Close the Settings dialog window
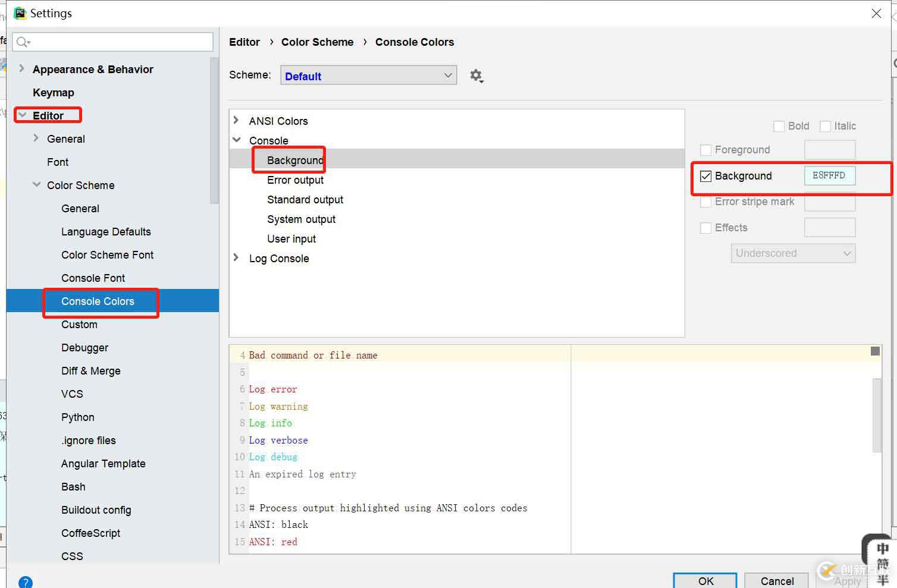Viewport: 897px width, 588px height. point(876,13)
